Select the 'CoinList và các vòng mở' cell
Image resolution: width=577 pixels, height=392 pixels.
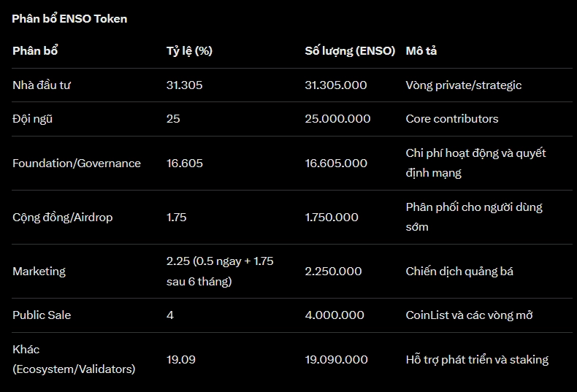click(469, 315)
